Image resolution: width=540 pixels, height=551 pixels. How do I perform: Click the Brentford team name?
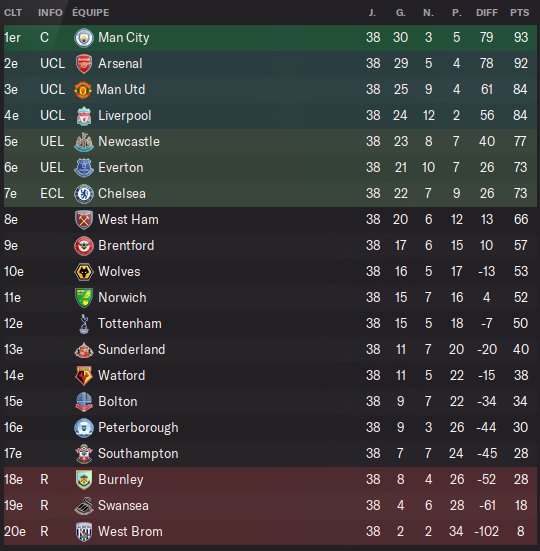(x=126, y=246)
